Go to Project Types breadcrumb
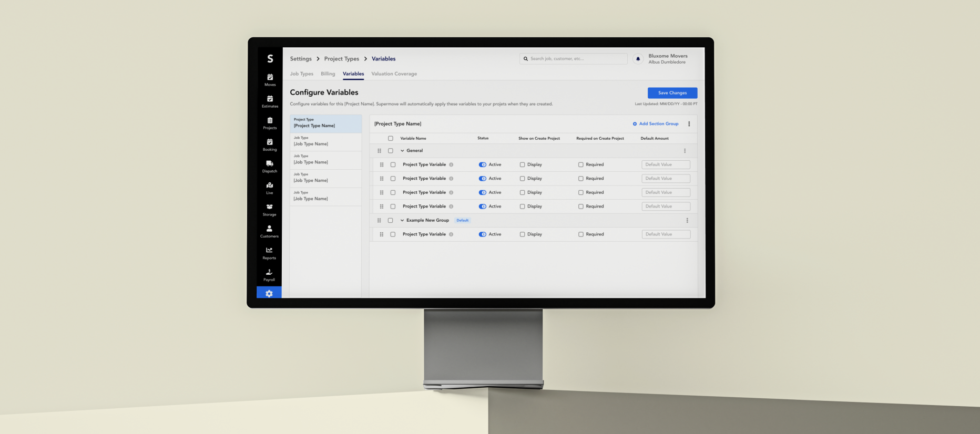Image resolution: width=980 pixels, height=434 pixels. coord(342,59)
